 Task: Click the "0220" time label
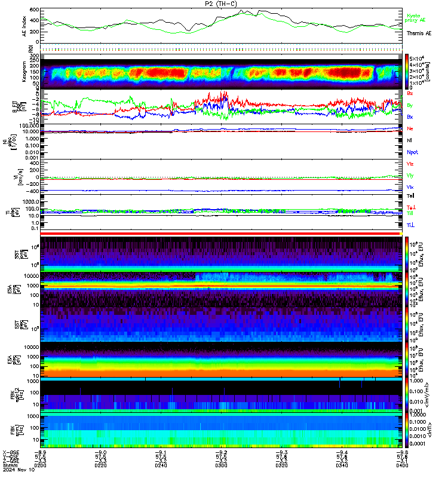100,465
